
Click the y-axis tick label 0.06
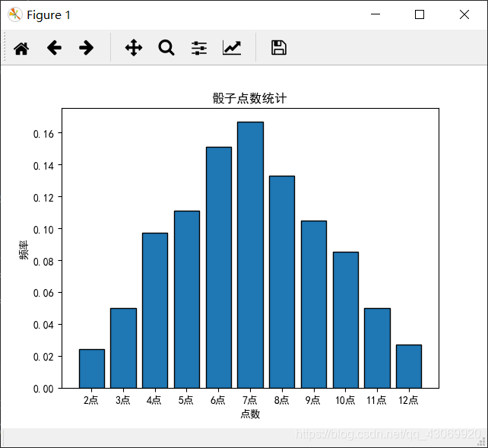pos(43,294)
